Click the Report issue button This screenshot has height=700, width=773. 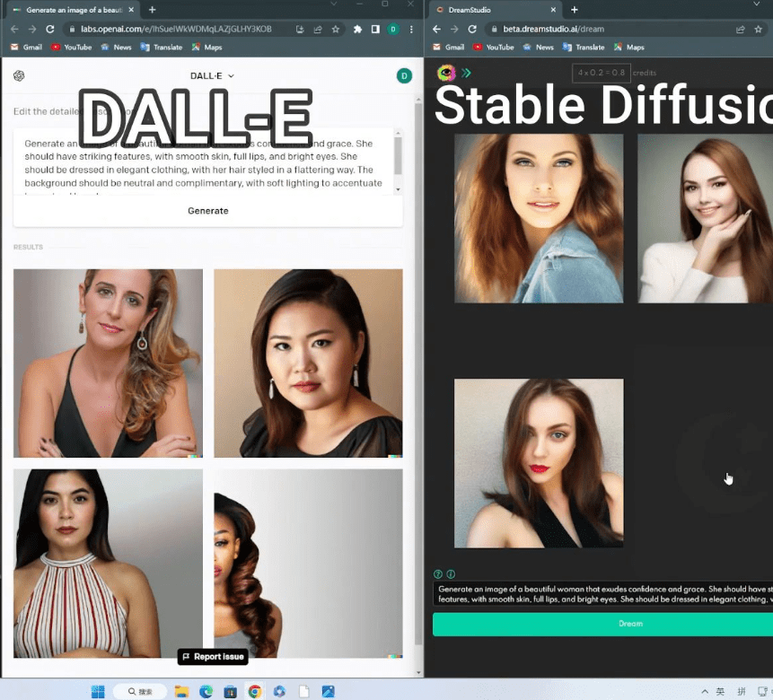tap(213, 657)
